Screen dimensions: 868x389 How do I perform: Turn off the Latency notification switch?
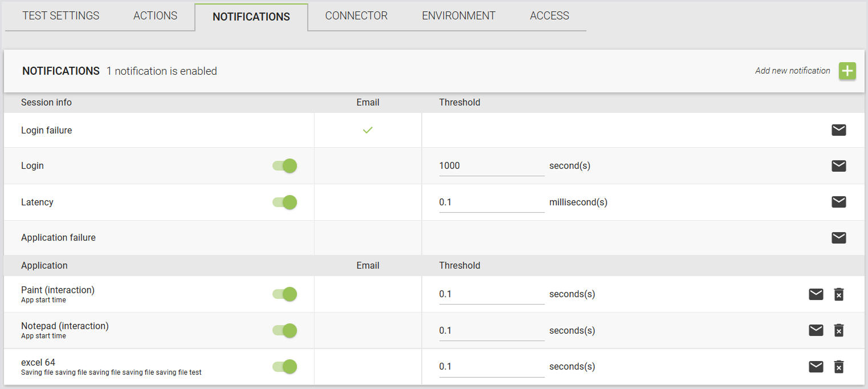pos(285,202)
